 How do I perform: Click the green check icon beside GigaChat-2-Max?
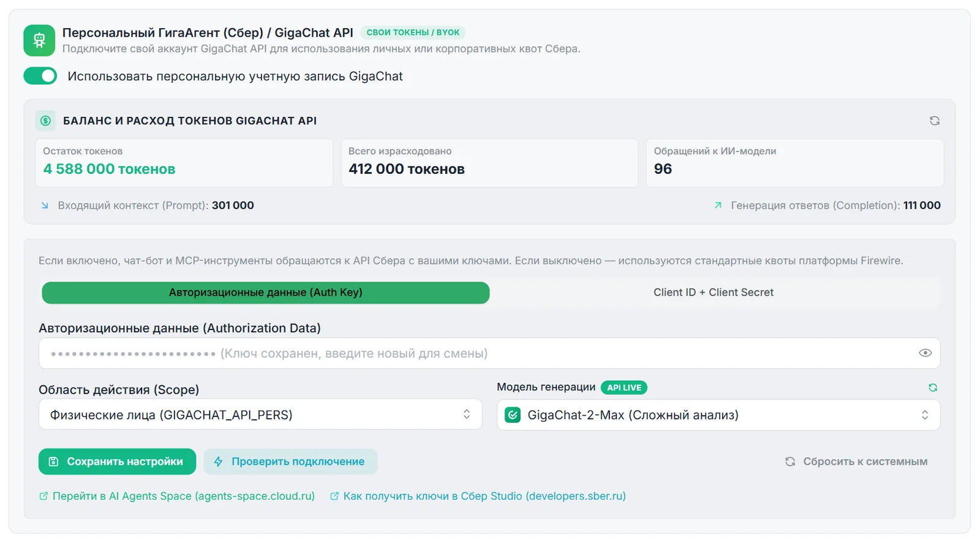click(x=513, y=415)
